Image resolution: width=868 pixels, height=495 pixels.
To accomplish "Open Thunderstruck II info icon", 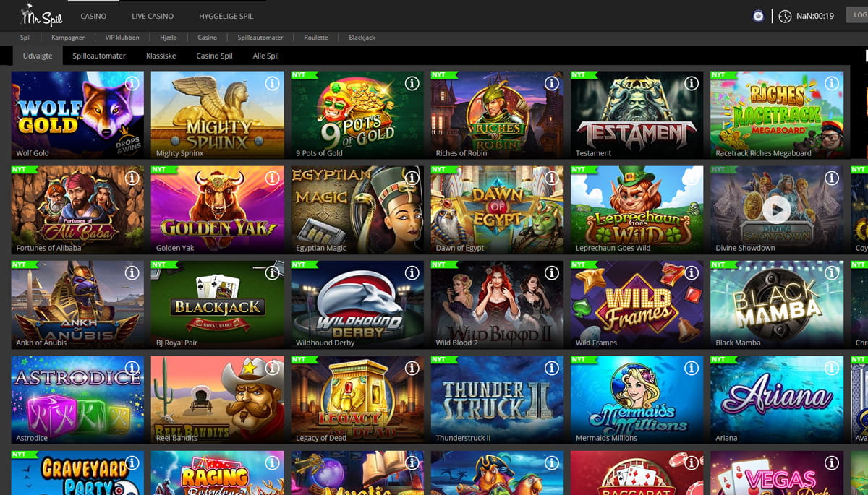I will (x=552, y=369).
